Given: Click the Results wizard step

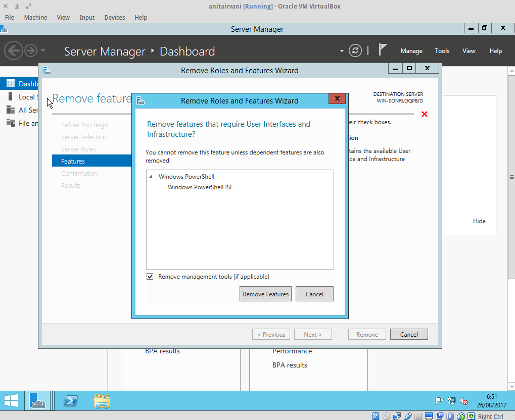Looking at the screenshot, I should (x=71, y=185).
